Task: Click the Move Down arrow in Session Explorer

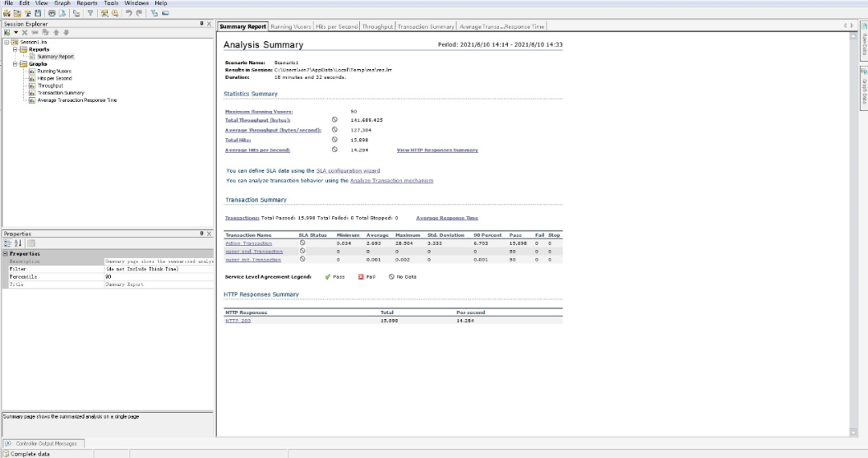Action: 67,33
